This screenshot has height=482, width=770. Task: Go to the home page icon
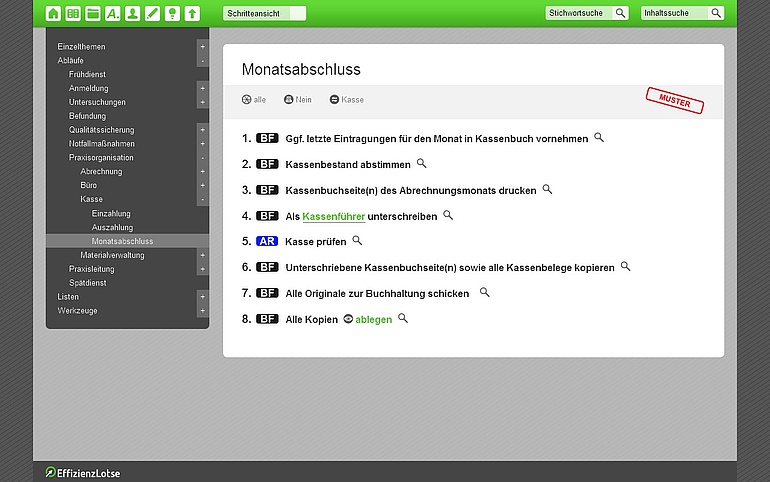(53, 13)
